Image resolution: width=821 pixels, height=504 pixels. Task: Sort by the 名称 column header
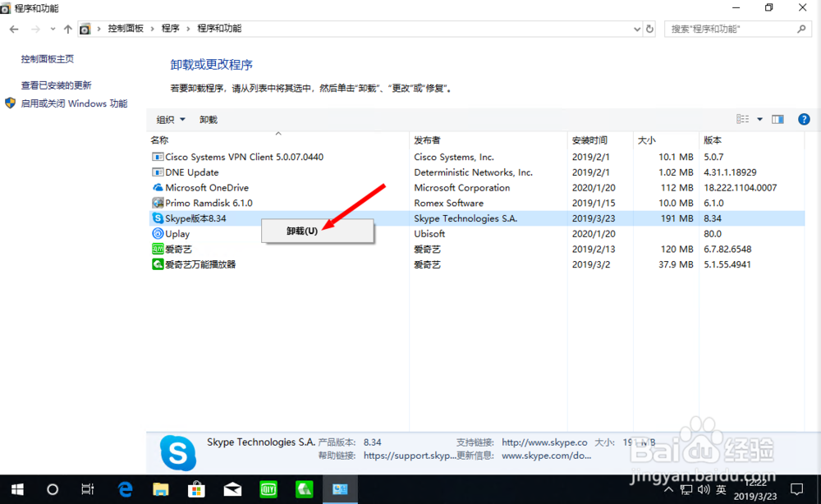159,140
